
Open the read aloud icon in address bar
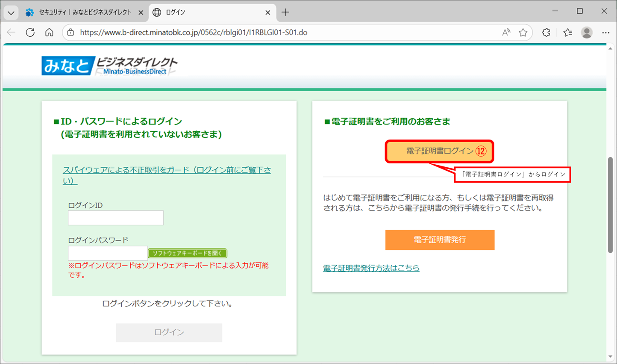coord(506,32)
